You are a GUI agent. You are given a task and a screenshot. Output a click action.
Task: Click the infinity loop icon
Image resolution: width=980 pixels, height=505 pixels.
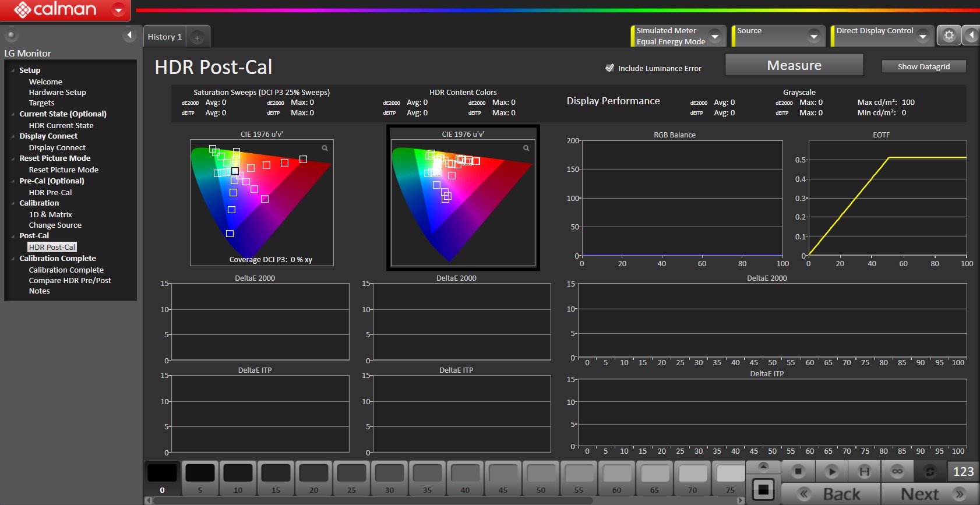(897, 471)
